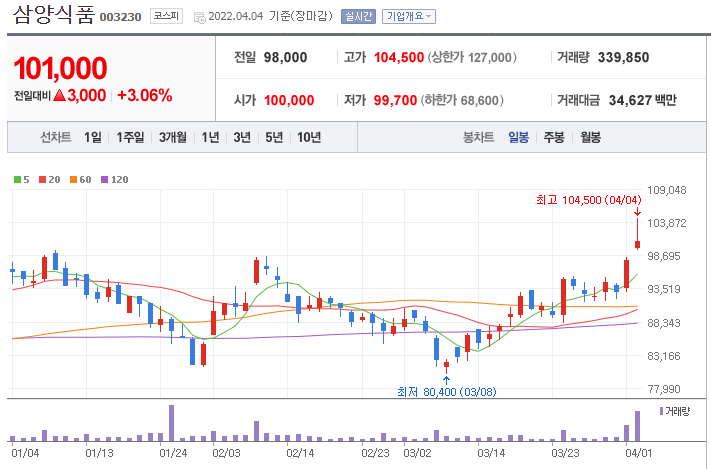Click the 실시간 button
Screen dimensions: 711x469
click(x=358, y=16)
